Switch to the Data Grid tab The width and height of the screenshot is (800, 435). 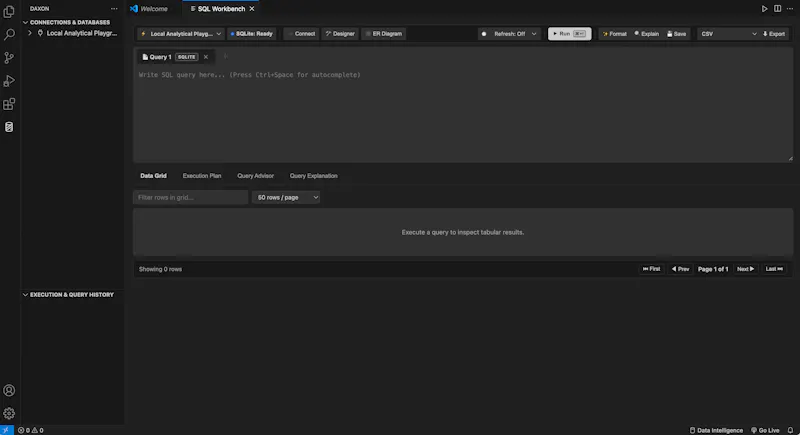(x=154, y=175)
